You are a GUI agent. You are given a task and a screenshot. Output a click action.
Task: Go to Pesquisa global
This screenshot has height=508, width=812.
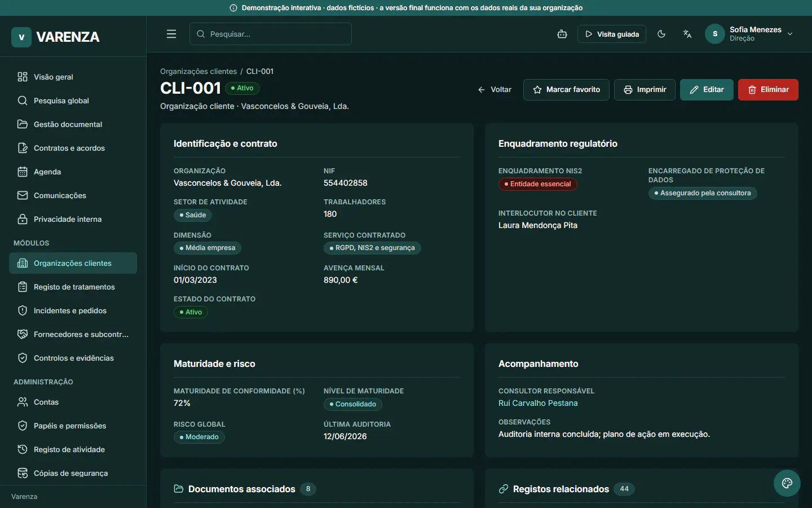[x=73, y=100]
